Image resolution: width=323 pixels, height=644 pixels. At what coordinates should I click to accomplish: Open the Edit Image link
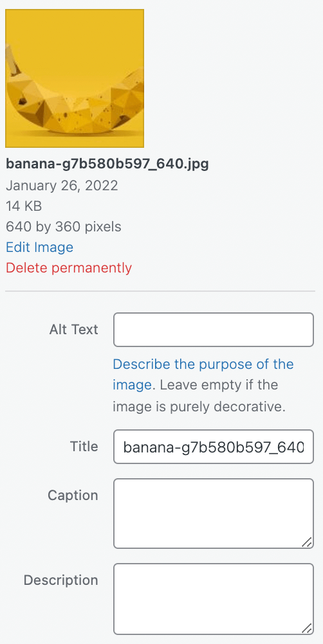pos(39,247)
